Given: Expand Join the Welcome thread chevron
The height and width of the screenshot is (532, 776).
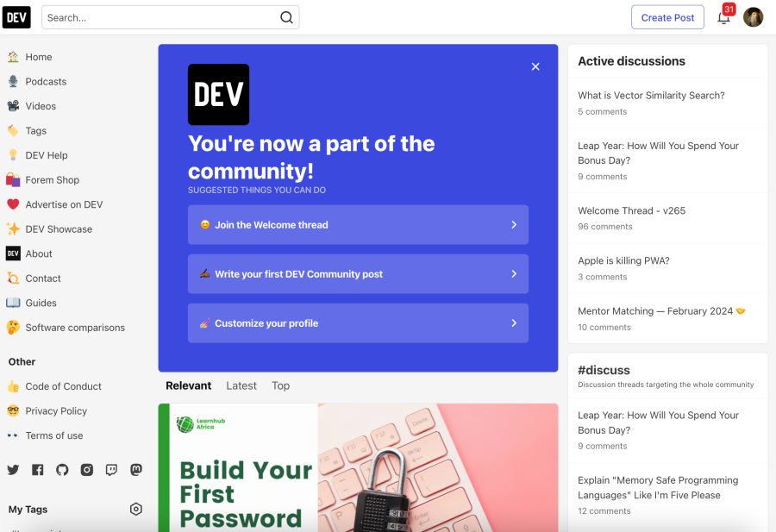Looking at the screenshot, I should tap(514, 225).
